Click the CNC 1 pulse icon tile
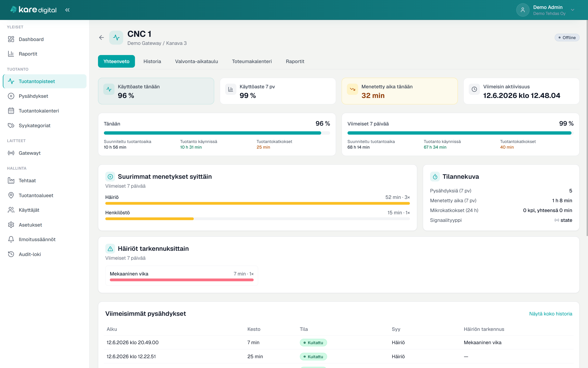Viewport: 588px width, 368px height. [x=116, y=38]
